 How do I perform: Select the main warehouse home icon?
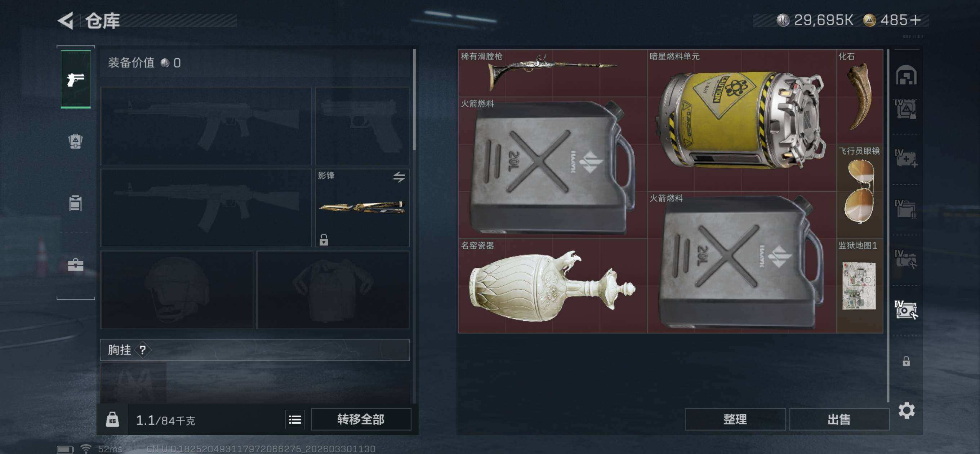click(x=906, y=75)
